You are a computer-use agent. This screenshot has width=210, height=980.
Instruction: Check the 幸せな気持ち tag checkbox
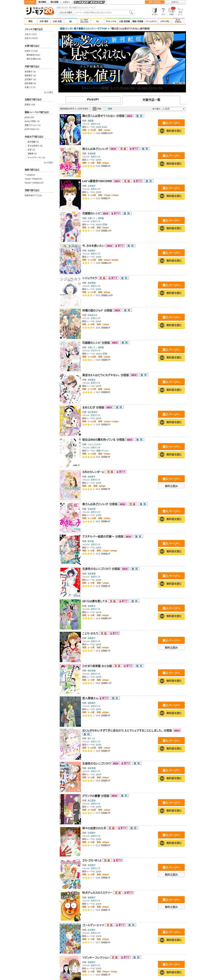[x=26, y=146]
